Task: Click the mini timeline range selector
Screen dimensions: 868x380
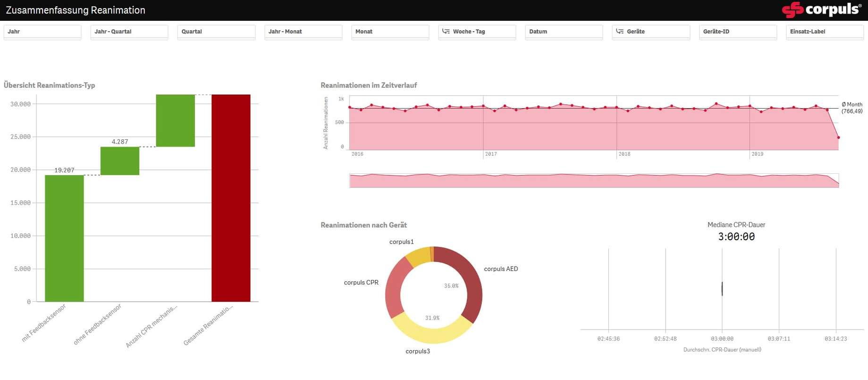Action: pos(594,181)
